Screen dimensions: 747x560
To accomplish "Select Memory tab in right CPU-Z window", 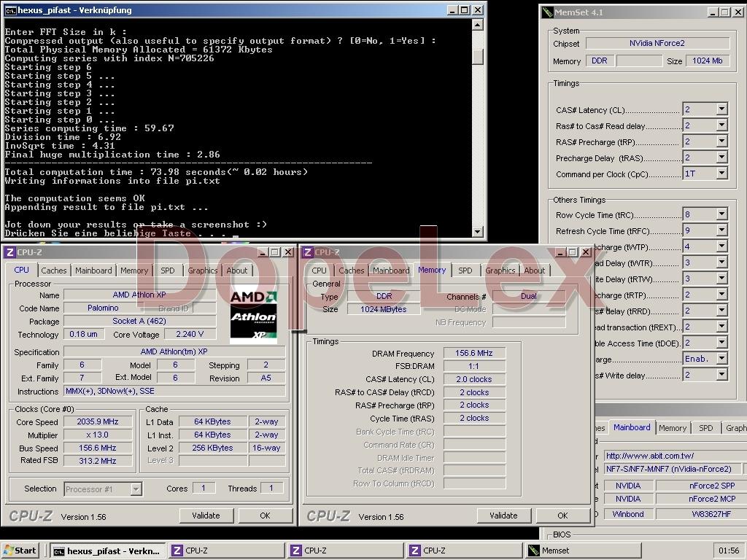I will pyautogui.click(x=432, y=270).
